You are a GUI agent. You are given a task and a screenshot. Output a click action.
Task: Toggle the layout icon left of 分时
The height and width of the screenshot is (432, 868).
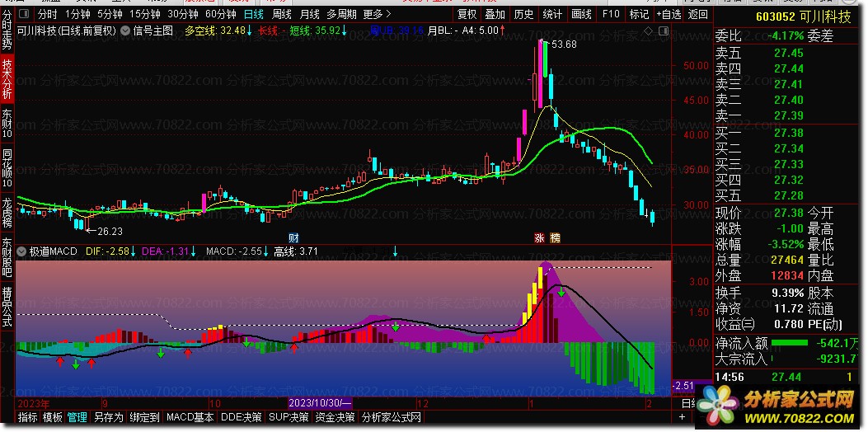tap(25, 14)
